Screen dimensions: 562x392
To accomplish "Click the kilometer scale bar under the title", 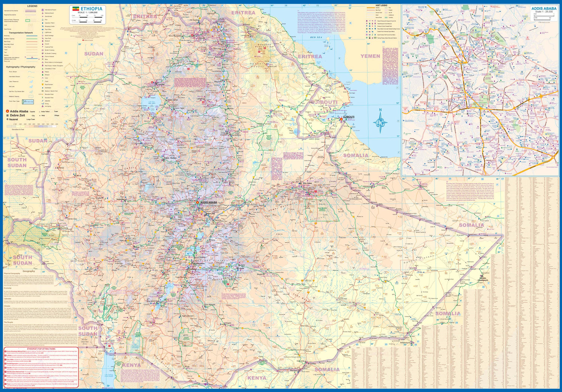I will point(88,16).
